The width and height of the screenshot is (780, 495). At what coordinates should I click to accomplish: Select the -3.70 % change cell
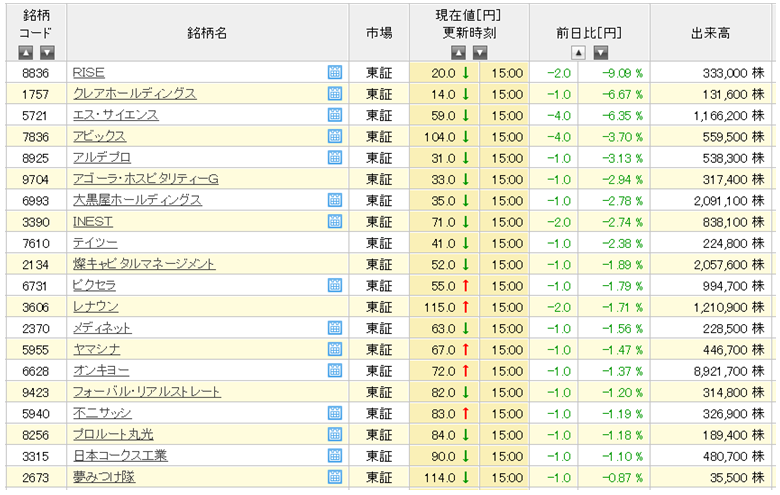pyautogui.click(x=614, y=136)
